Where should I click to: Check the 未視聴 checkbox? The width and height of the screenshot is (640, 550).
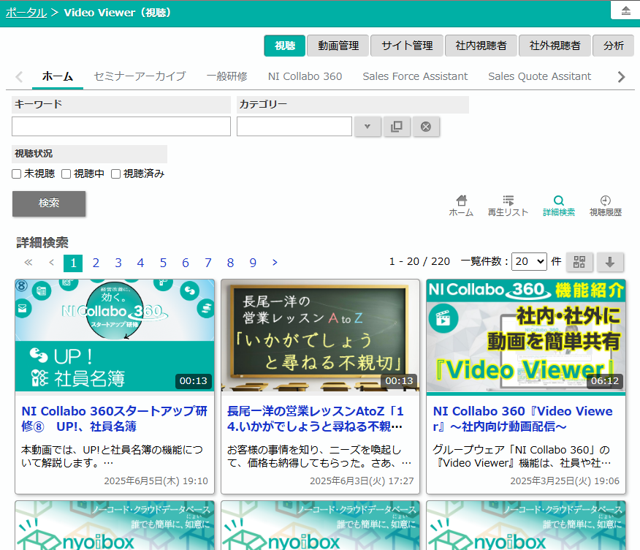16,174
